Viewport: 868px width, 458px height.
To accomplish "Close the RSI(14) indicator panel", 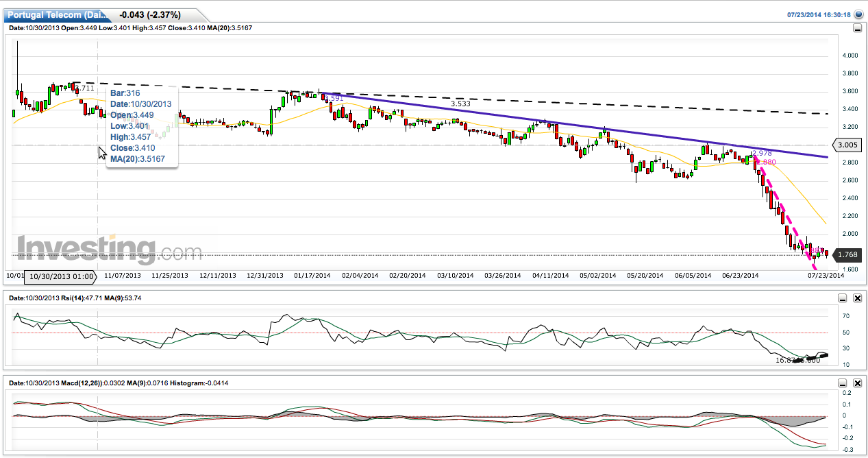I will pyautogui.click(x=857, y=298).
